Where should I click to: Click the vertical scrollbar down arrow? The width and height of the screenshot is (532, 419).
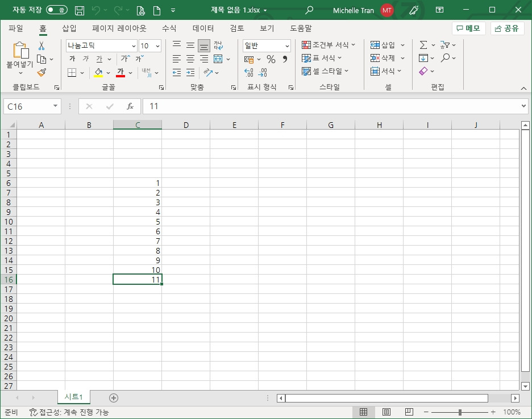click(525, 386)
